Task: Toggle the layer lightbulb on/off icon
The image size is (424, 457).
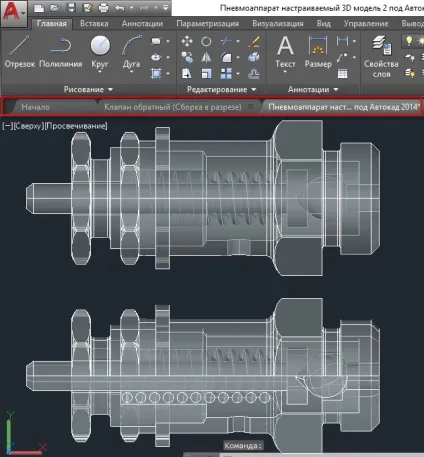Action: click(409, 41)
